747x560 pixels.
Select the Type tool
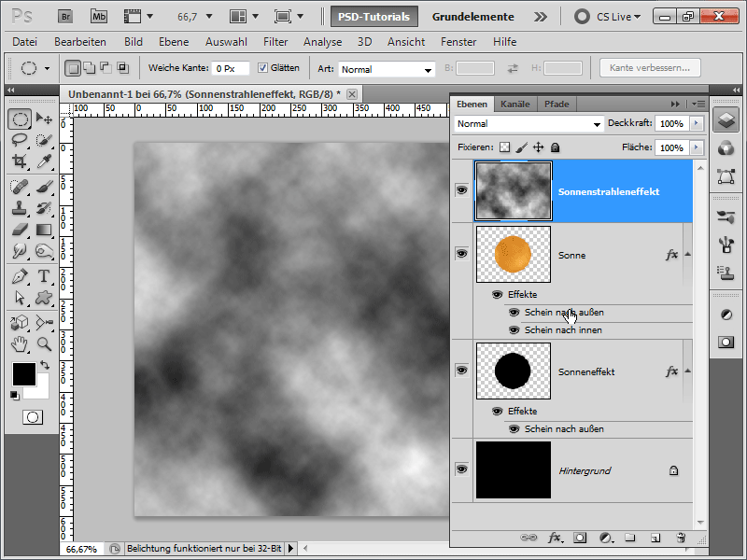[x=44, y=276]
